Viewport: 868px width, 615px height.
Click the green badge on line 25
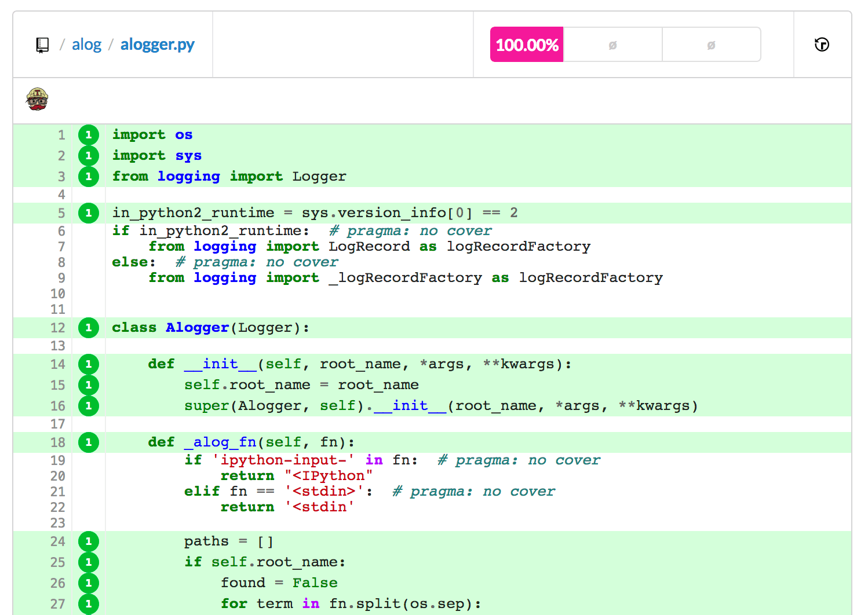pyautogui.click(x=89, y=562)
